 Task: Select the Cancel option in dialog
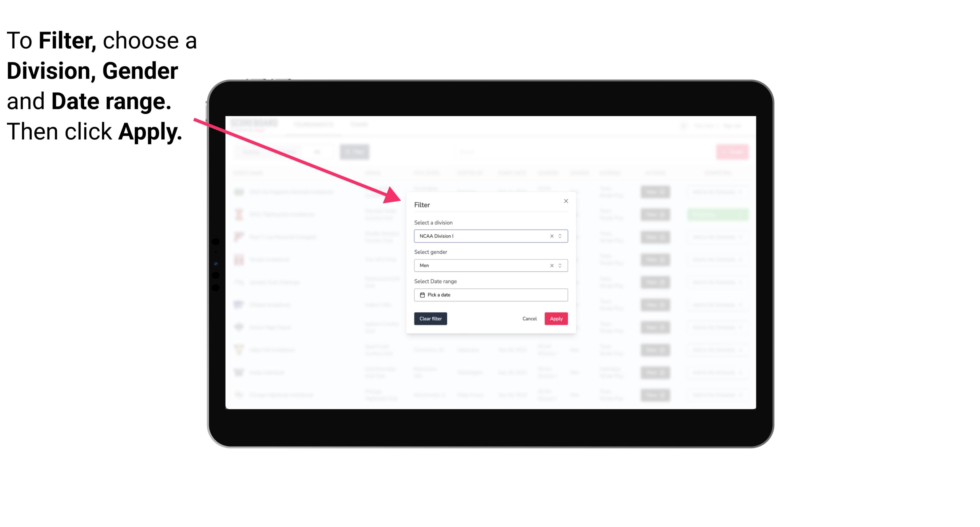[529, 319]
